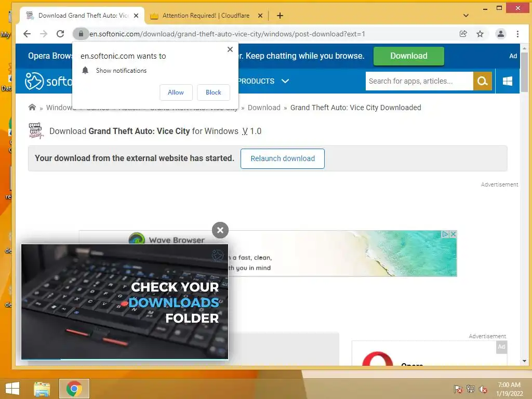Click the Chrome taskbar icon
532x399 pixels.
click(x=74, y=389)
